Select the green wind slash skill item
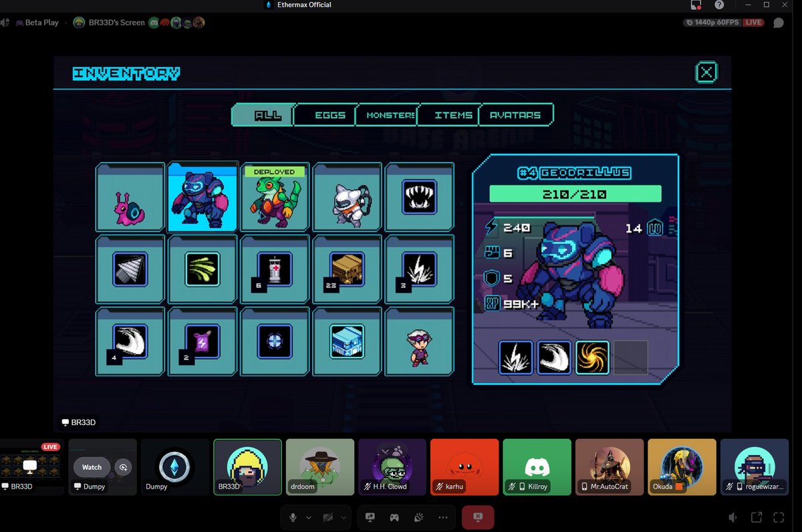 (203, 269)
